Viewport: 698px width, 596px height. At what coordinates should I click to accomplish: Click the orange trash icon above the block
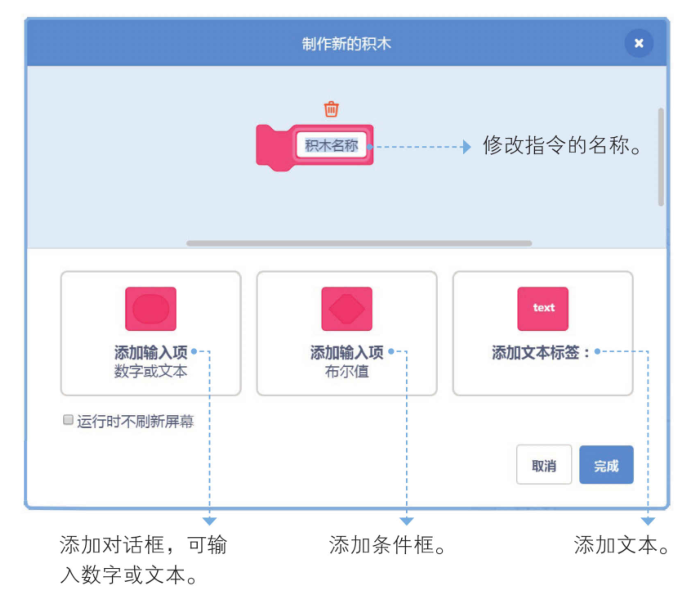coord(331,109)
